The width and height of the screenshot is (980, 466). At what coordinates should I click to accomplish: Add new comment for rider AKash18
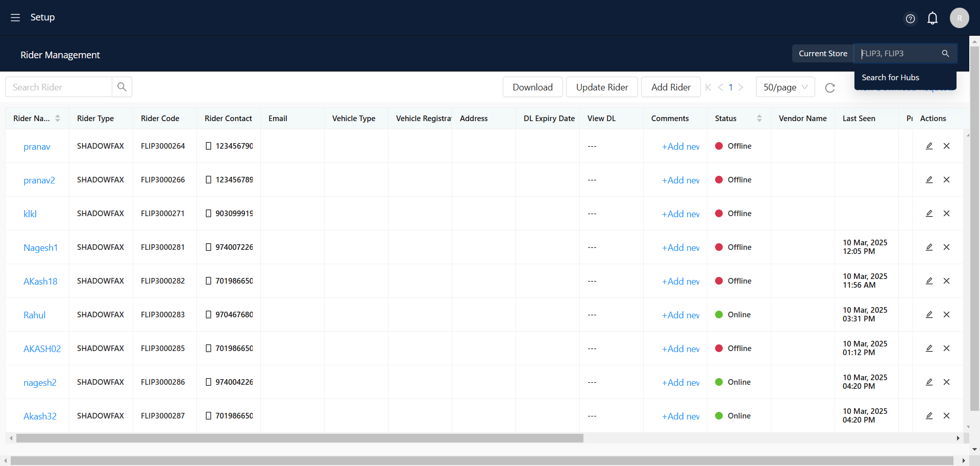pyautogui.click(x=680, y=282)
